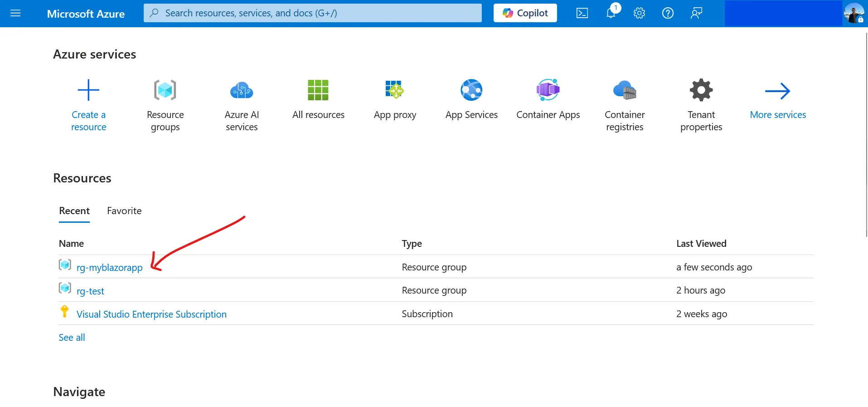
Task: Open All resources grid icon
Action: pyautogui.click(x=318, y=90)
